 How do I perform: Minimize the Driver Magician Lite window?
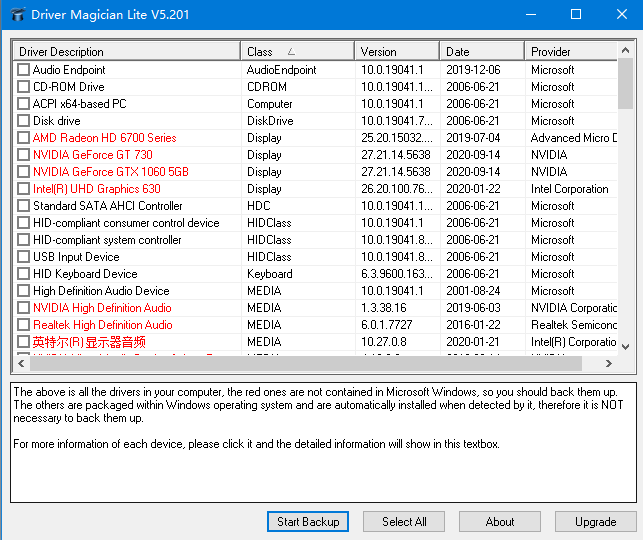click(531, 15)
